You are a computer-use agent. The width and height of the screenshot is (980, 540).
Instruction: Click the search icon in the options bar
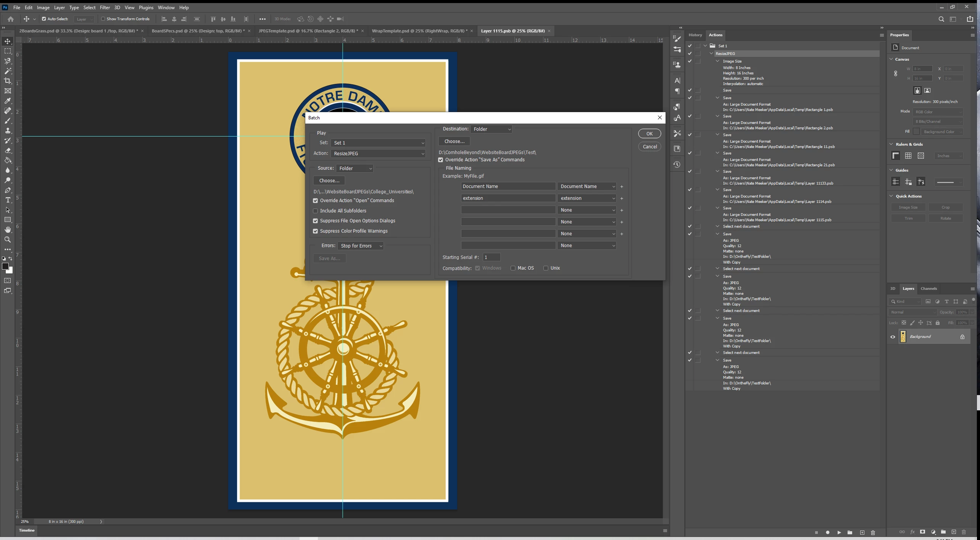pos(941,19)
